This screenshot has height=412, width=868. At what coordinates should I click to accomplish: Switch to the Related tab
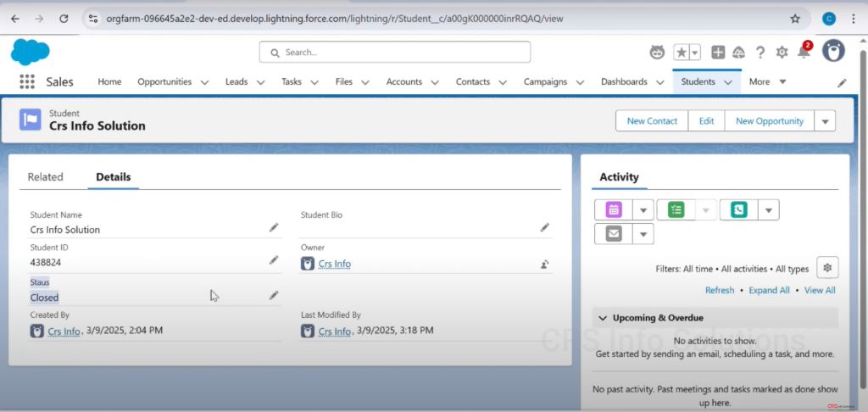click(46, 177)
